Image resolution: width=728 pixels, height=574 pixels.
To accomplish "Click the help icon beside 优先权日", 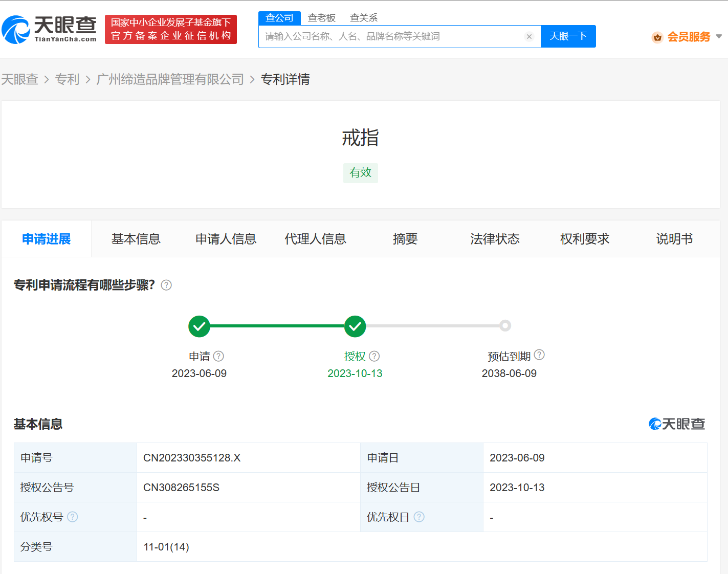I will tap(419, 517).
